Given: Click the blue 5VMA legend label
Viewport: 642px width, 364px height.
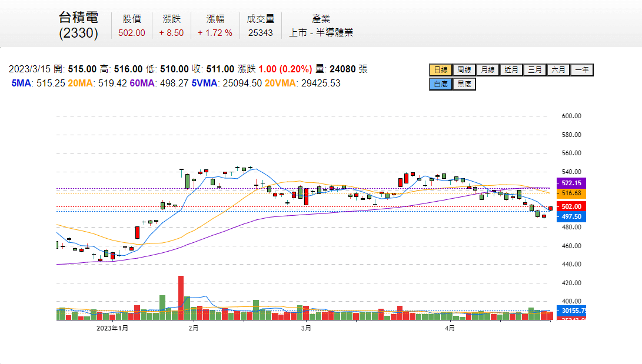Looking at the screenshot, I should coord(204,84).
